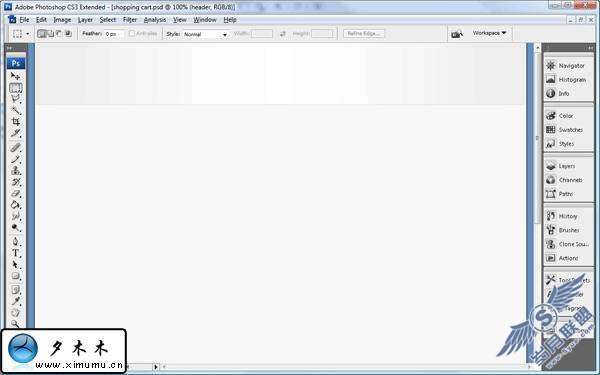600x375 pixels.
Task: Click the Refine Edge button
Action: [364, 34]
